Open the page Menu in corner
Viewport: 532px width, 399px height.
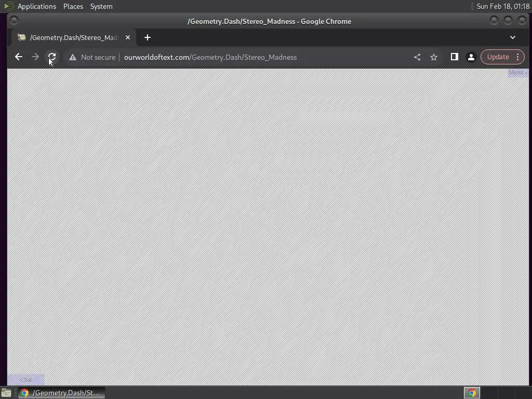pyautogui.click(x=518, y=72)
